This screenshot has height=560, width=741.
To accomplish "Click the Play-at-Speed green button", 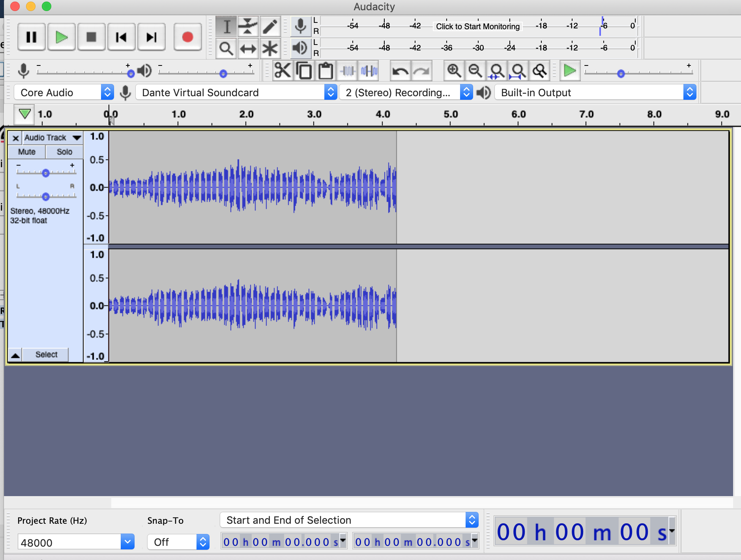I will pyautogui.click(x=570, y=71).
